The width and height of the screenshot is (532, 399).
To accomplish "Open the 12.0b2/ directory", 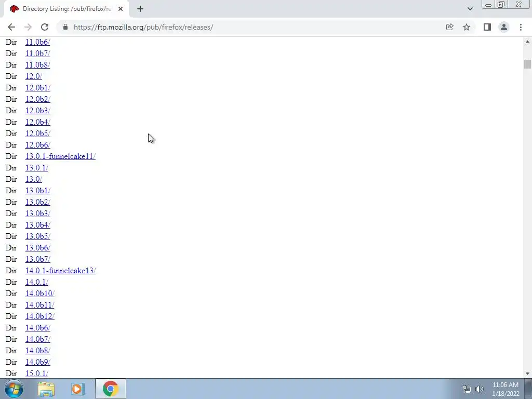I will 37,99.
